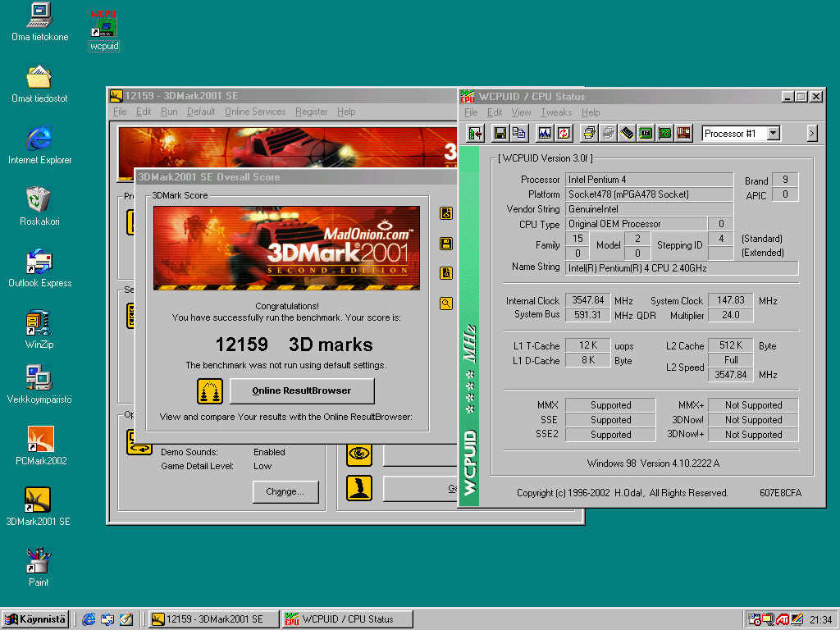The height and width of the screenshot is (630, 840).
Task: Click the green circuit card icon
Action: (664, 133)
